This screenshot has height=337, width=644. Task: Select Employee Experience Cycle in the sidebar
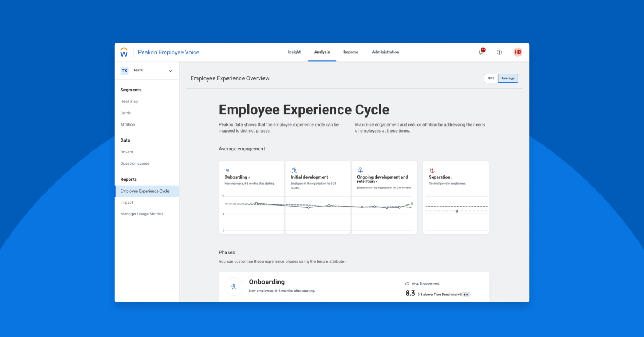click(146, 191)
